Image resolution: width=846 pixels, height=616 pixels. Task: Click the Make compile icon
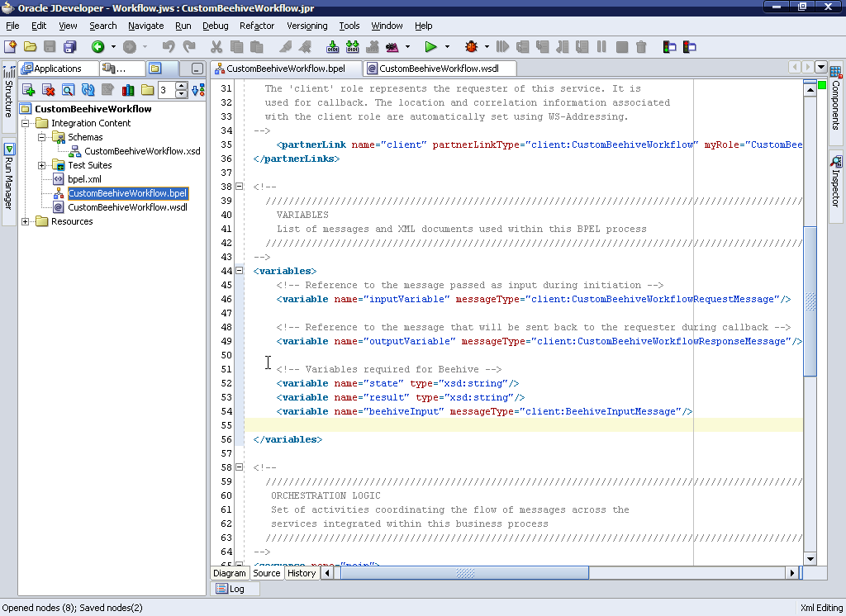tap(333, 47)
